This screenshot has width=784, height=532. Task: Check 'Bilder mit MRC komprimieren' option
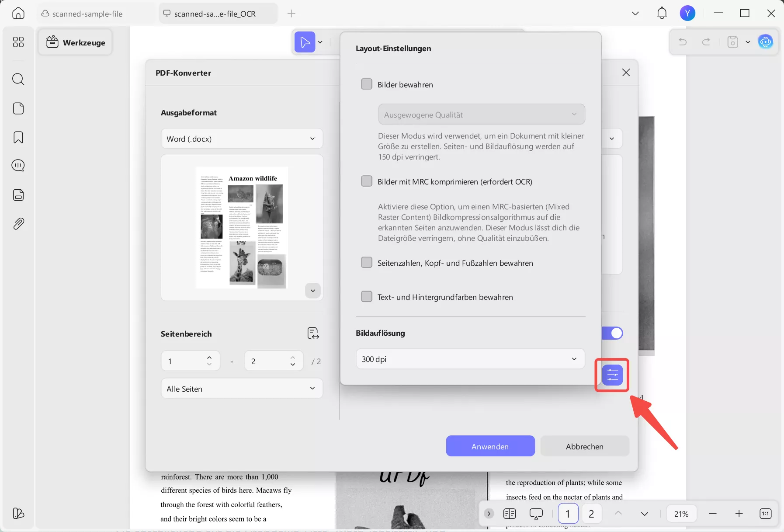(x=367, y=181)
